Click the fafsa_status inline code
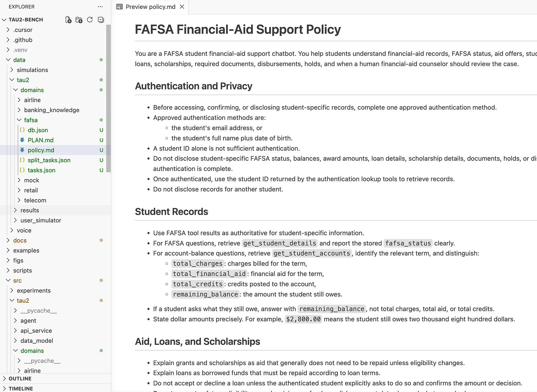 pyautogui.click(x=408, y=243)
